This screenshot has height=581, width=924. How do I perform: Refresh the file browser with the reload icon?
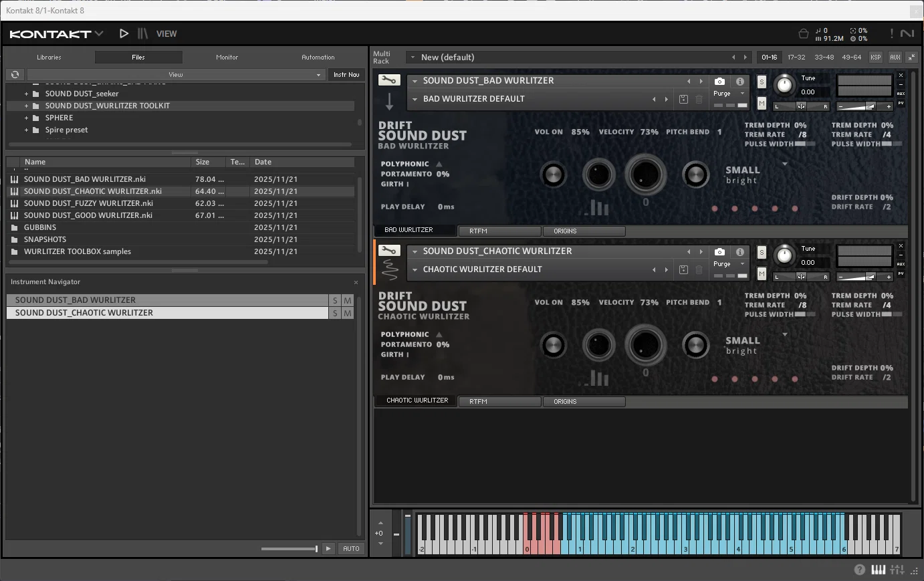pyautogui.click(x=15, y=75)
